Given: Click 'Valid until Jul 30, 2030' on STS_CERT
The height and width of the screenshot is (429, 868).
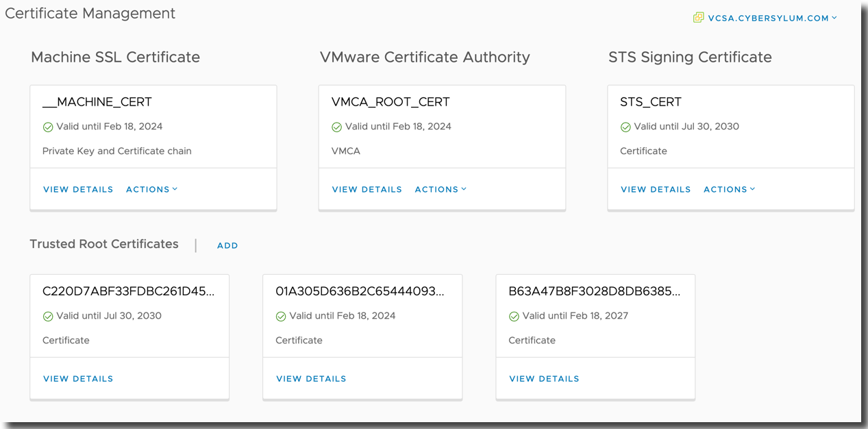Looking at the screenshot, I should click(686, 126).
